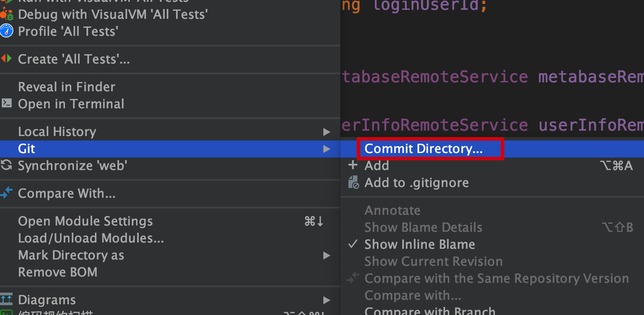Click the Create 'All Tests' arrows icon
The image size is (644, 315).
pos(6,59)
